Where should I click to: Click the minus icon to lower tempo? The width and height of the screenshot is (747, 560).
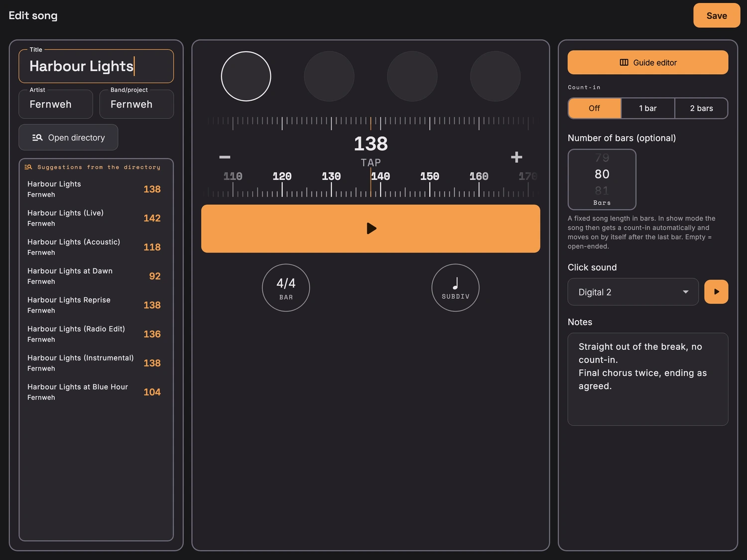coord(225,157)
